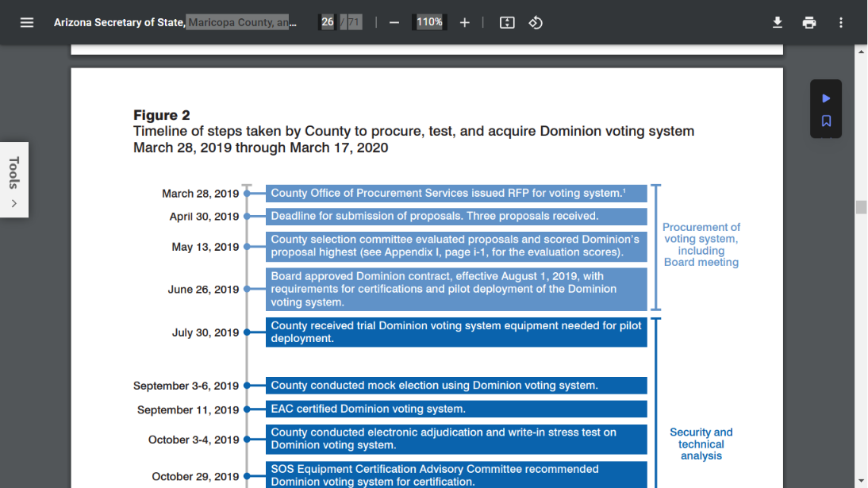The width and height of the screenshot is (868, 488).
Task: Click the October 29, 2019 date label
Action: pos(195,477)
